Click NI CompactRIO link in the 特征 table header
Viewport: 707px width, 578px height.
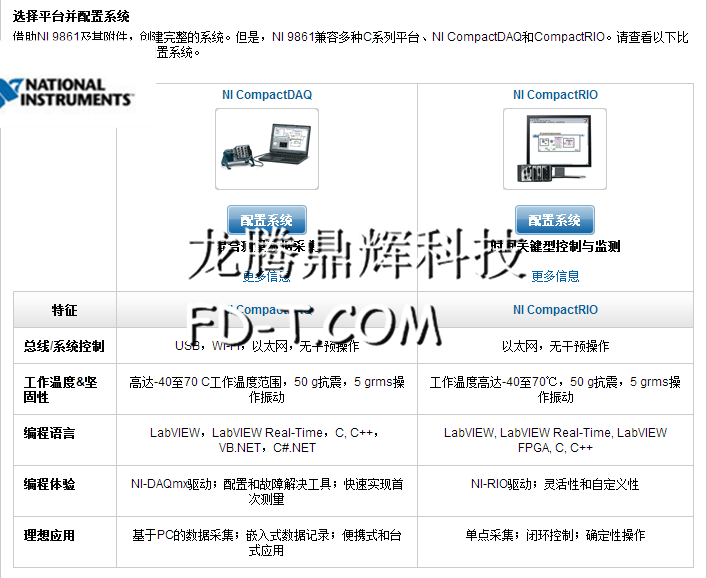555,310
